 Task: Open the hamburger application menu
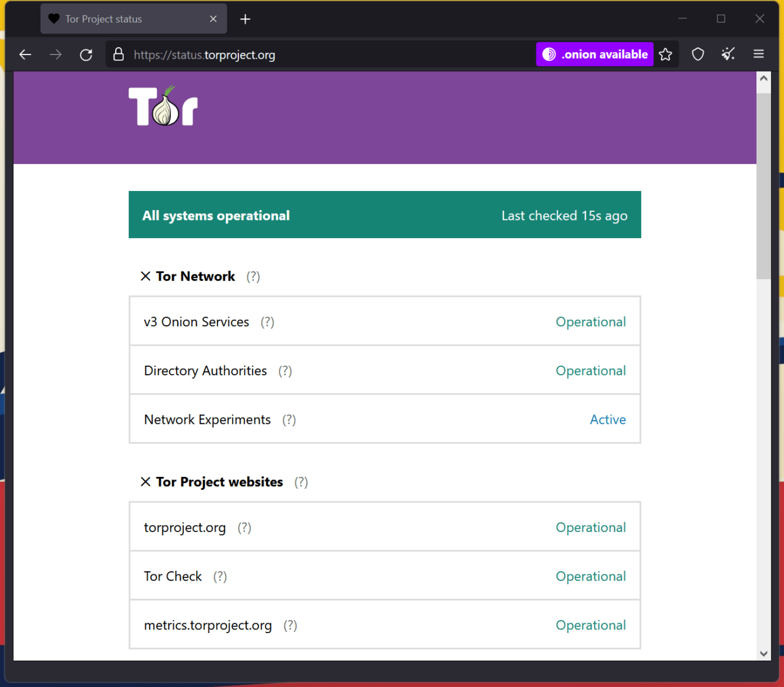tap(758, 54)
